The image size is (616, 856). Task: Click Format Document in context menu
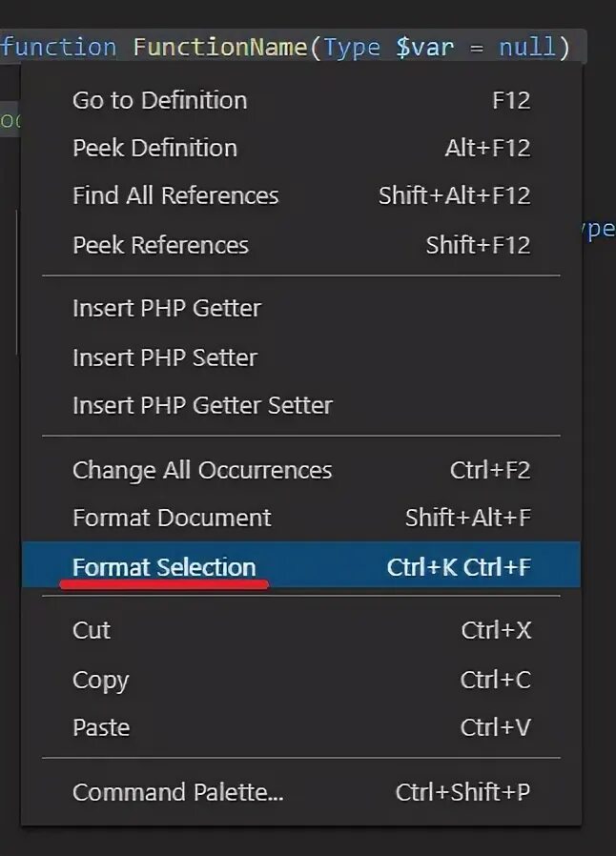coord(172,518)
